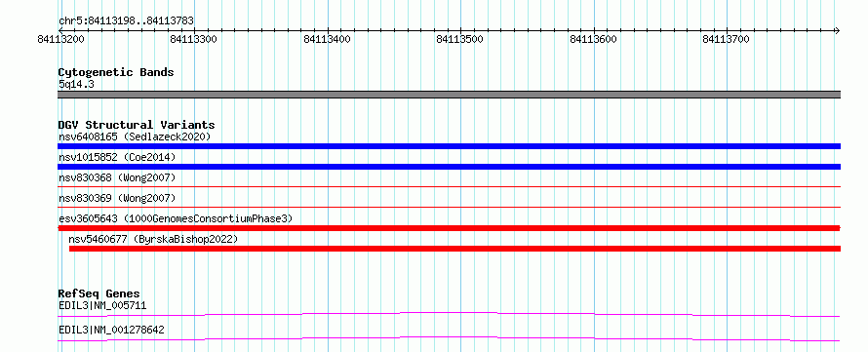Viewport: 868px width, 352px height.
Task: Click the blue bar under nsv1015852
Action: pos(449,167)
